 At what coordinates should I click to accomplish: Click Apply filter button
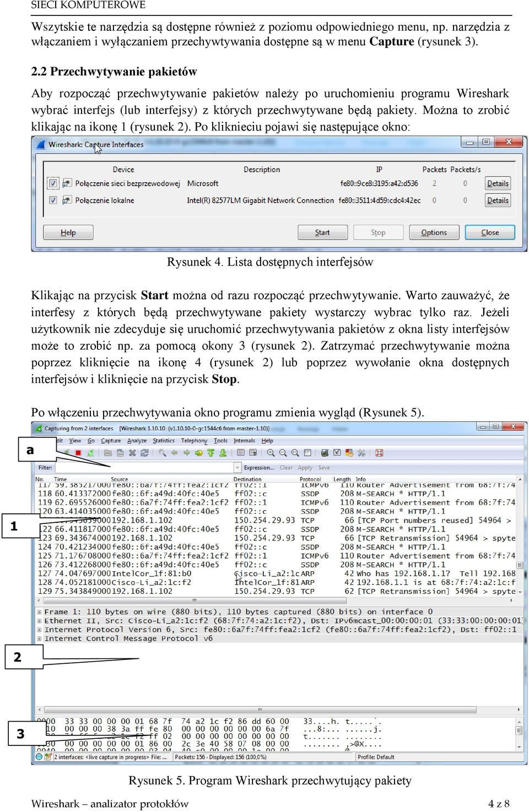pos(305,468)
